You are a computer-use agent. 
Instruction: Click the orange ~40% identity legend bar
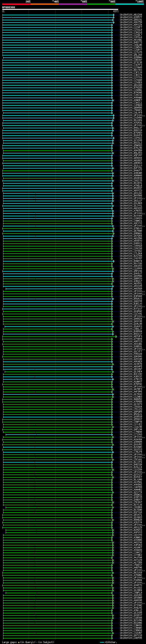coord(45,4)
